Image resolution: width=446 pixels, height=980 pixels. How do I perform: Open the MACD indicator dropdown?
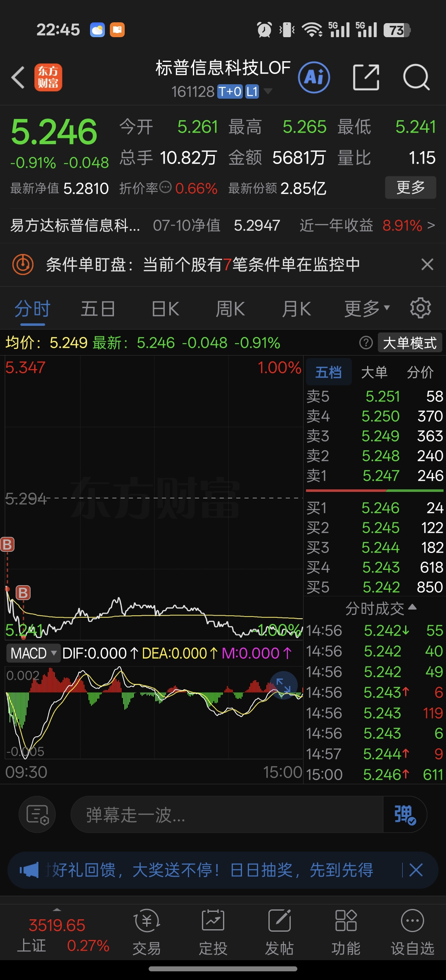point(33,653)
